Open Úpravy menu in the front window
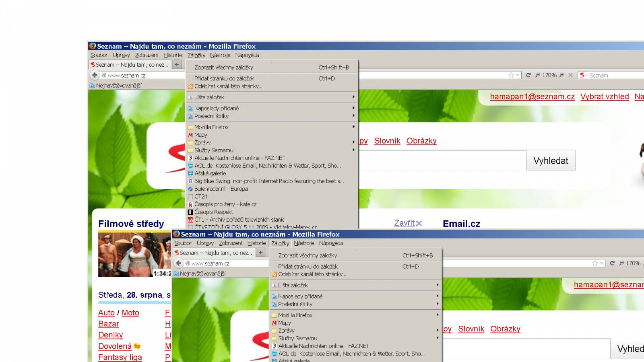 tap(205, 243)
